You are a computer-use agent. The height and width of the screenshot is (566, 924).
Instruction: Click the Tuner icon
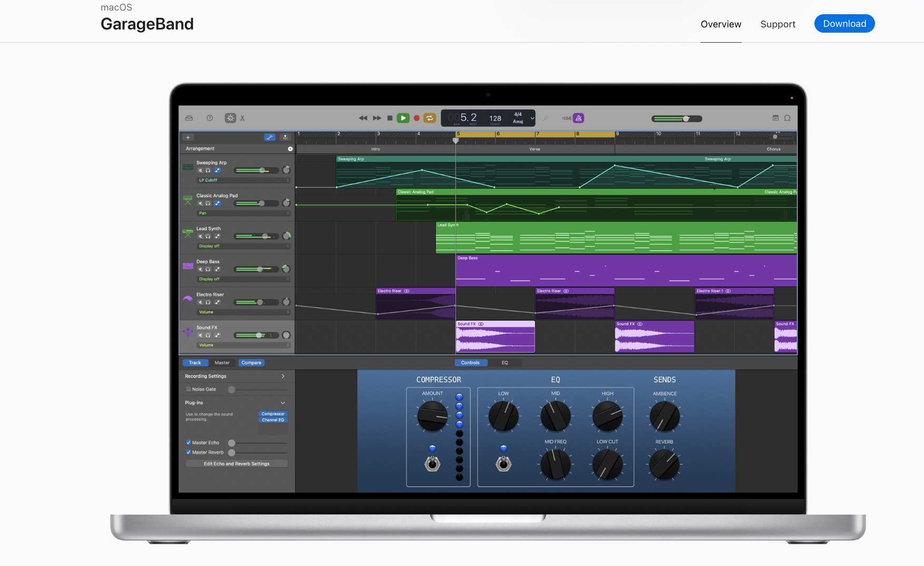546,118
